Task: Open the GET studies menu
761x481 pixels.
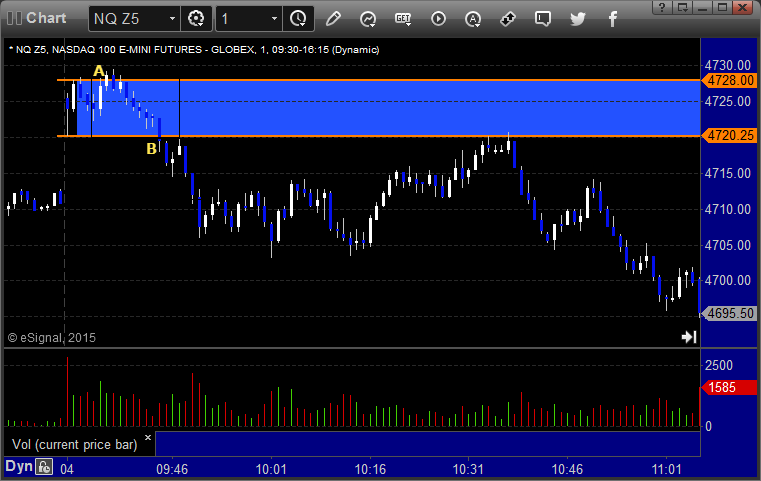Action: point(403,19)
